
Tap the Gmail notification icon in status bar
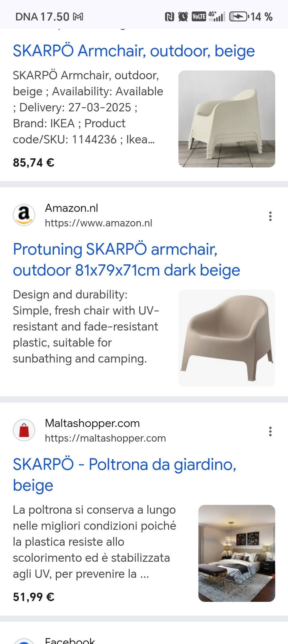click(x=78, y=17)
